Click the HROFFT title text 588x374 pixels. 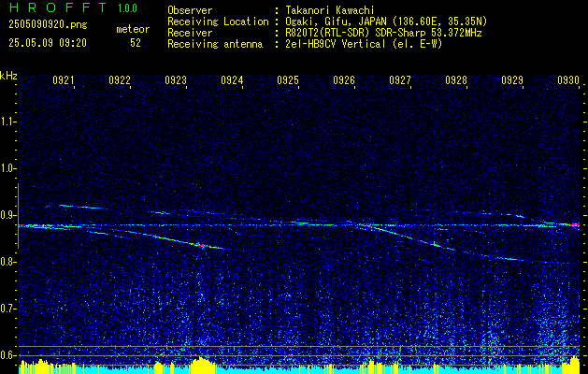58,7
